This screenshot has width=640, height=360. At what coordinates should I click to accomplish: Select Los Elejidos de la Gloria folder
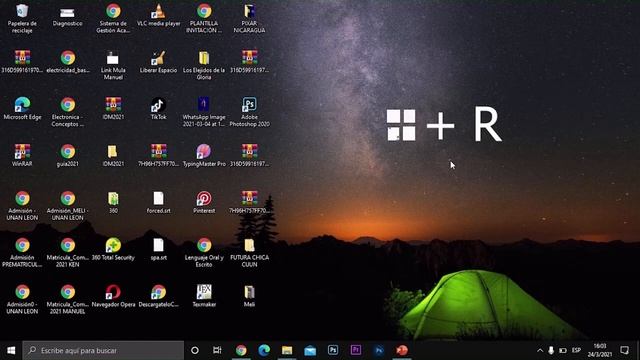204,65
